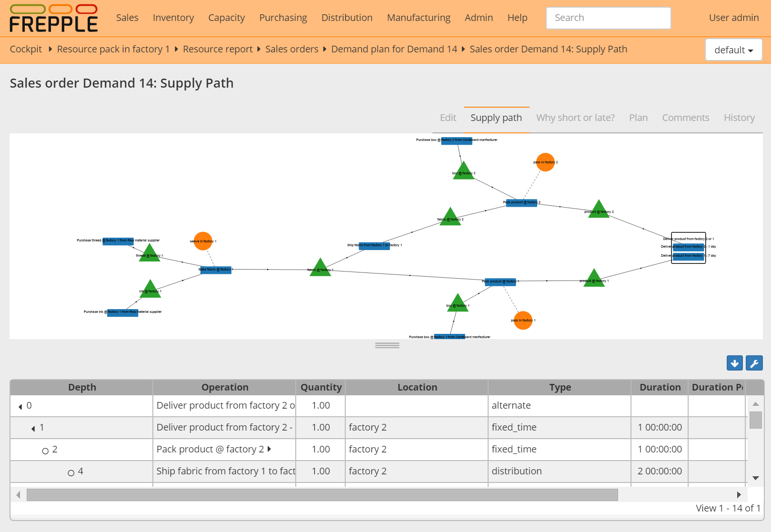Image resolution: width=771 pixels, height=532 pixels.
Task: Open the 'Sales orders' breadcrumb link
Action: pos(292,49)
